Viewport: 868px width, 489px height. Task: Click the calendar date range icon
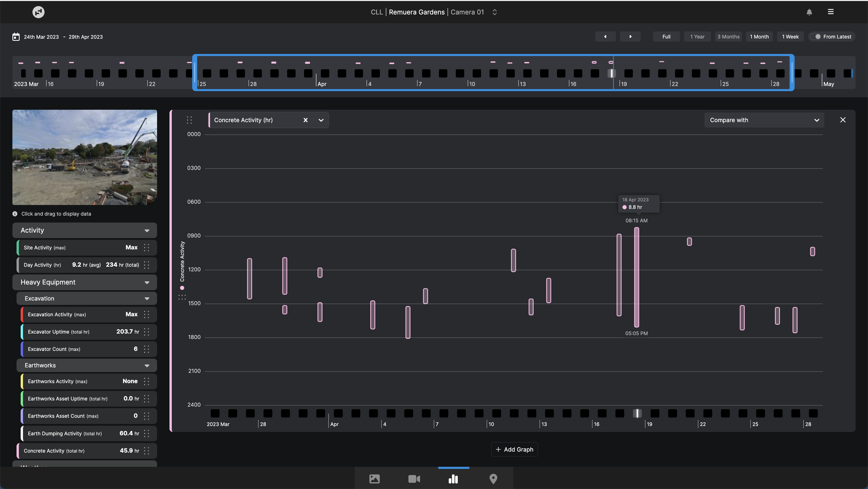coord(16,37)
